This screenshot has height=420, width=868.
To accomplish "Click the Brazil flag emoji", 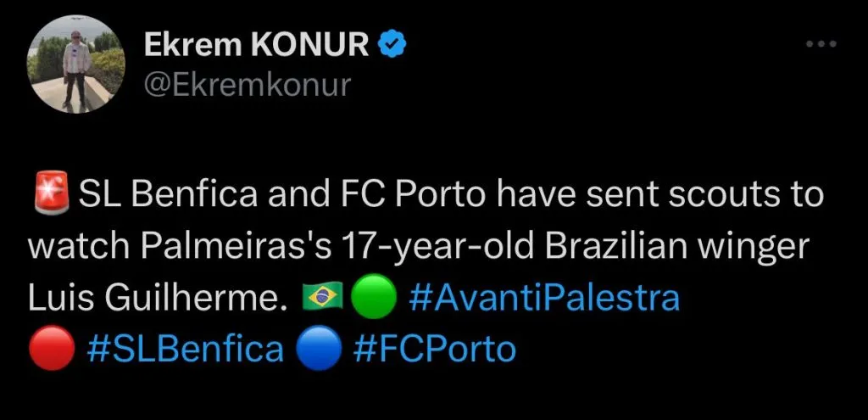I will 321,298.
